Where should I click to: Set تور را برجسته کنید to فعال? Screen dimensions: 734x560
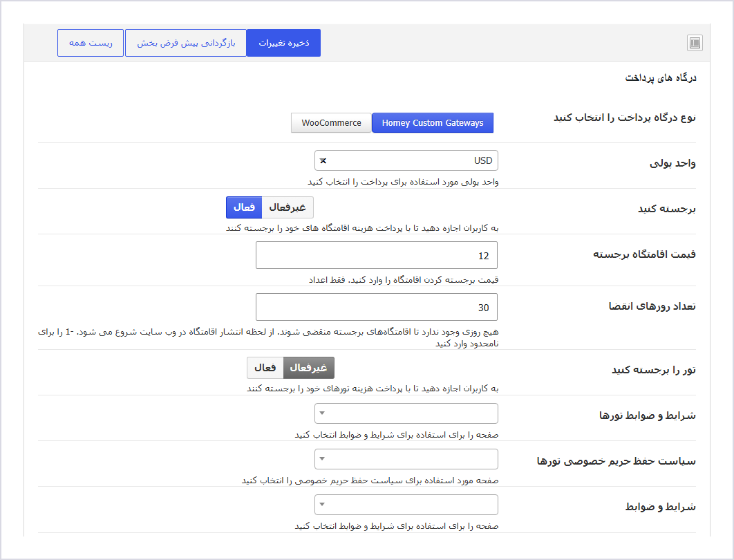coord(265,368)
